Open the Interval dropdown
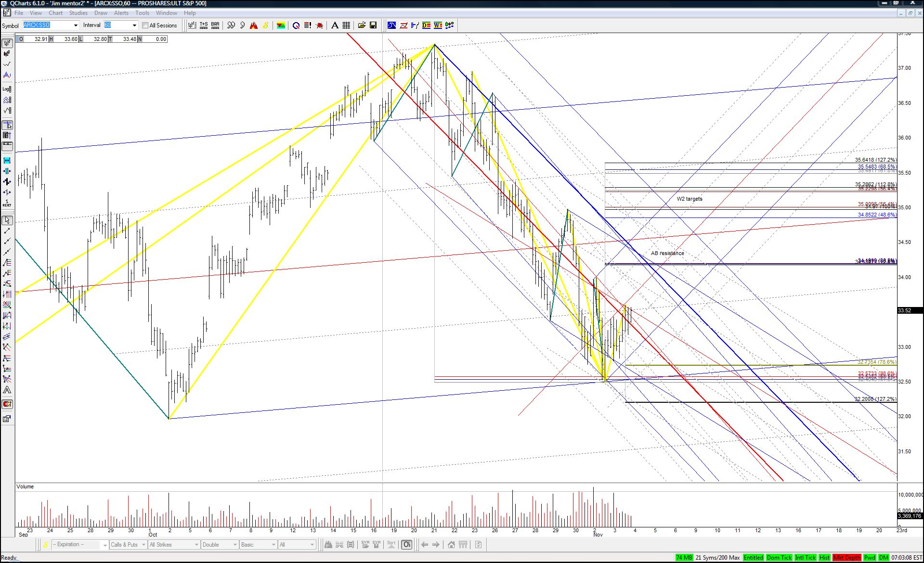Image resolution: width=924 pixels, height=563 pixels. tap(120, 25)
